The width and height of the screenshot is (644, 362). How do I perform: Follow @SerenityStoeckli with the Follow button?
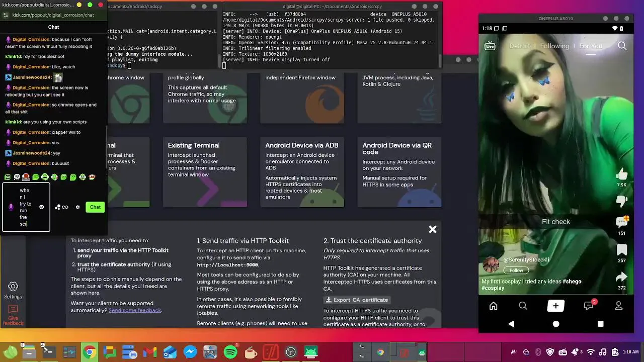(x=516, y=270)
